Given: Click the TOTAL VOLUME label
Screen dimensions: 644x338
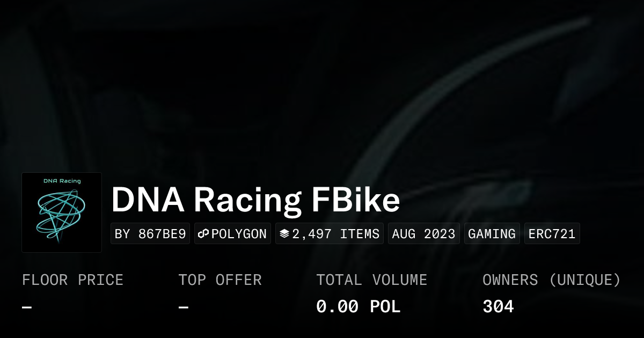Looking at the screenshot, I should (371, 280).
